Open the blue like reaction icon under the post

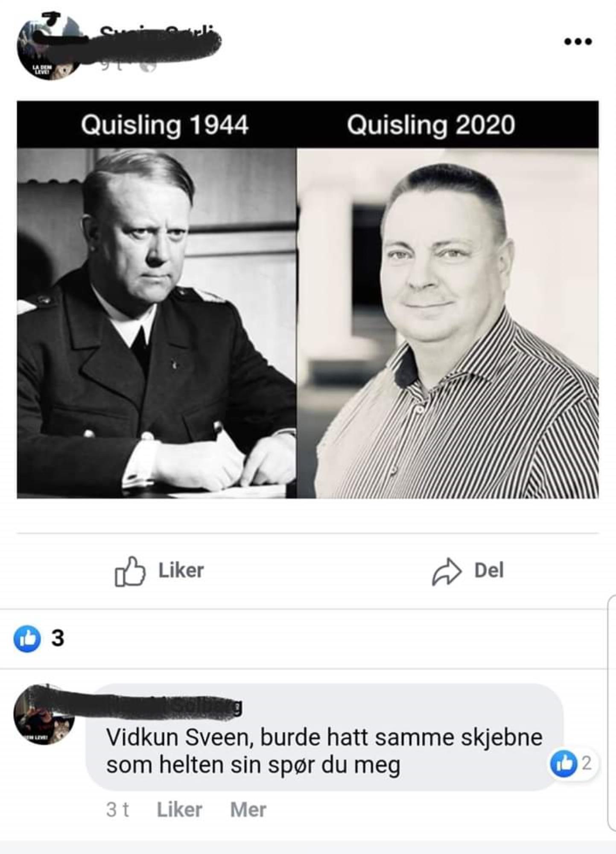pyautogui.click(x=27, y=638)
